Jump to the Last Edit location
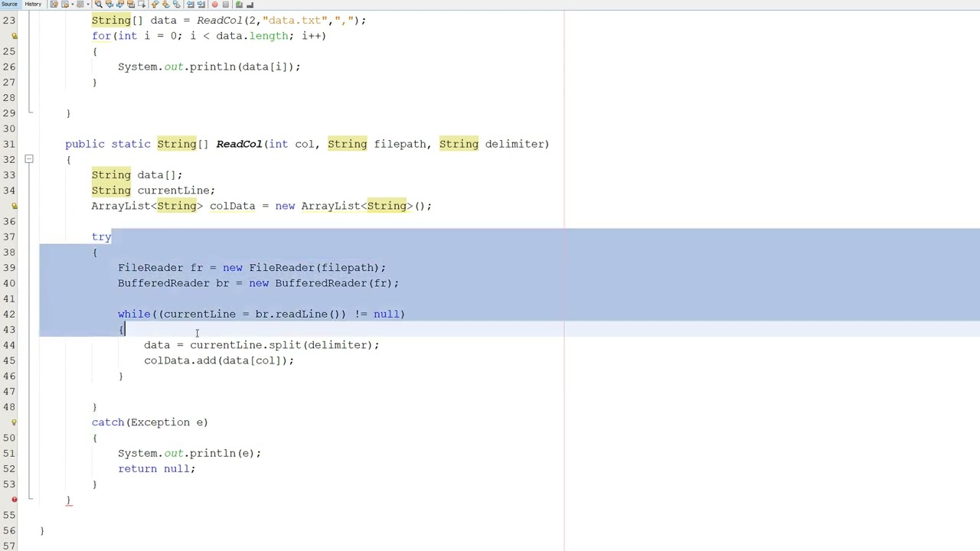Screen dimensions: 980x551 [x=54, y=4]
